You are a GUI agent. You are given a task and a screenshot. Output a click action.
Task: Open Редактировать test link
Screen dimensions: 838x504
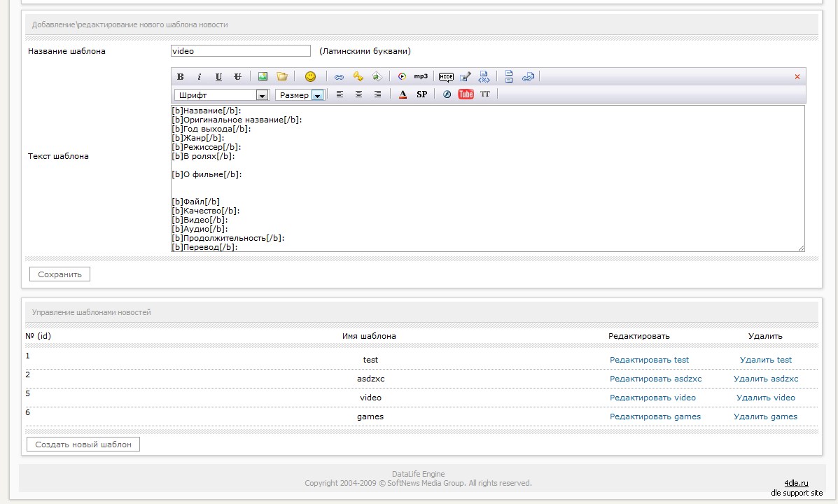(650, 360)
